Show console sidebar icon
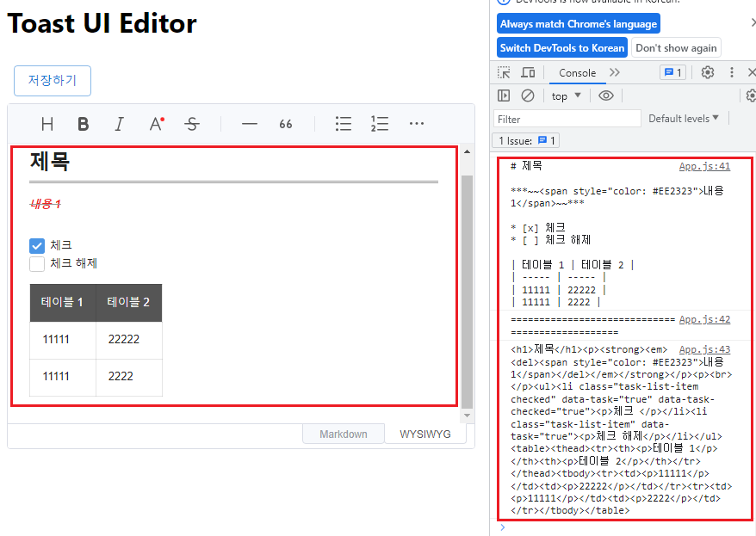Screen dimensions: 756x536 point(504,95)
